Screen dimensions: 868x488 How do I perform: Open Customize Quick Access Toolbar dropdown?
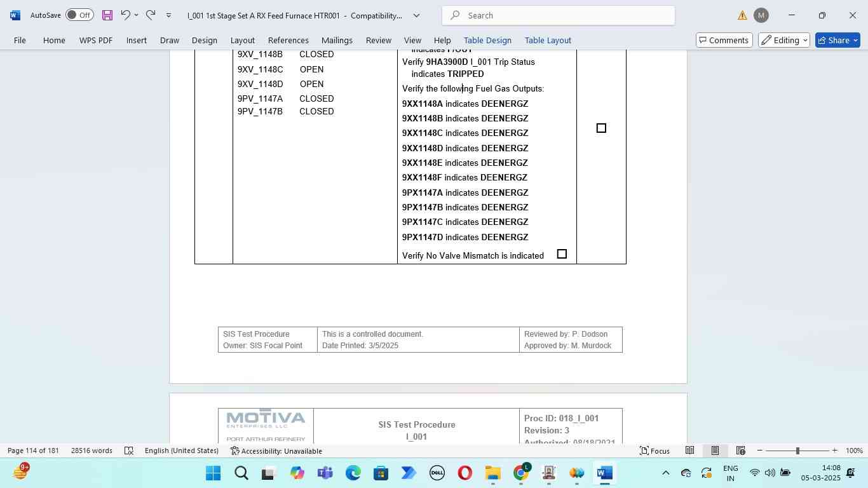coord(168,15)
